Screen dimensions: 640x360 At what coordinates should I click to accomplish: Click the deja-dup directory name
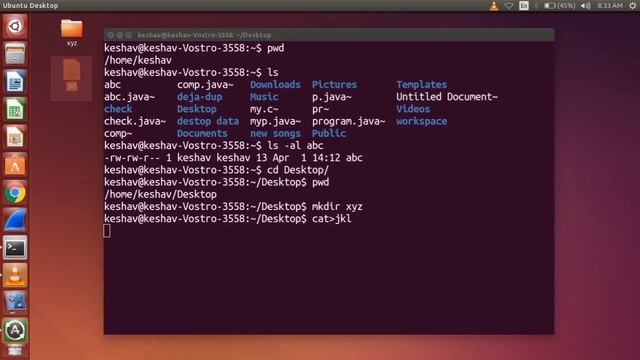(x=200, y=97)
